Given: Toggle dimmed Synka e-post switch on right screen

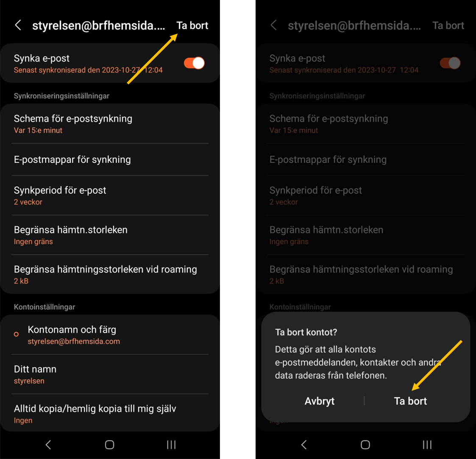Looking at the screenshot, I should pyautogui.click(x=450, y=63).
